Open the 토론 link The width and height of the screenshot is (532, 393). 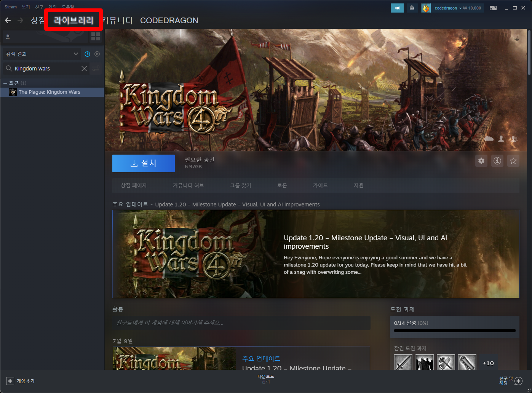tap(282, 185)
